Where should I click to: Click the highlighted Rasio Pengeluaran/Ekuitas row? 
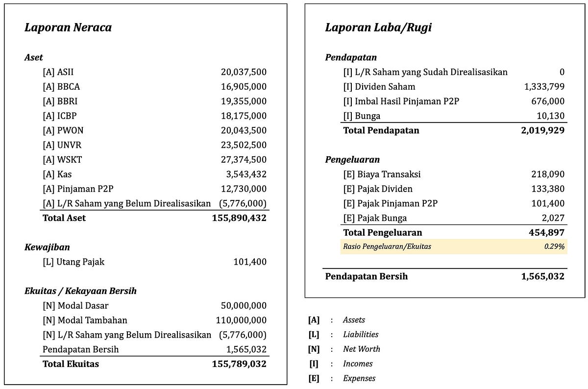(x=454, y=246)
